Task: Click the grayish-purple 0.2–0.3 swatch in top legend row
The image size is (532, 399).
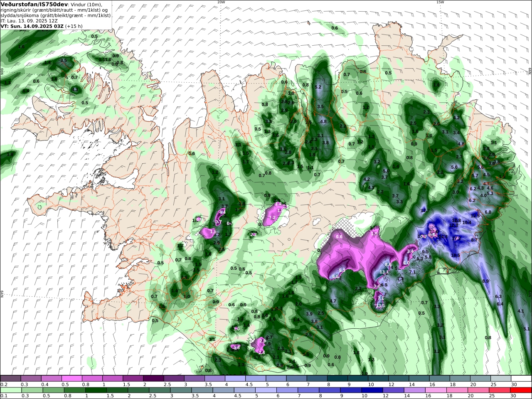Action: (10, 378)
